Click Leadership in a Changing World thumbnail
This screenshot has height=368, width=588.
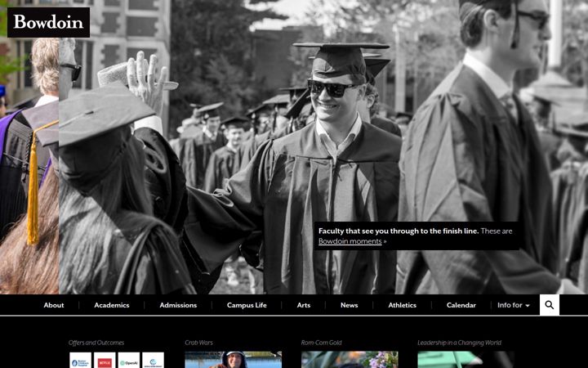(465, 360)
